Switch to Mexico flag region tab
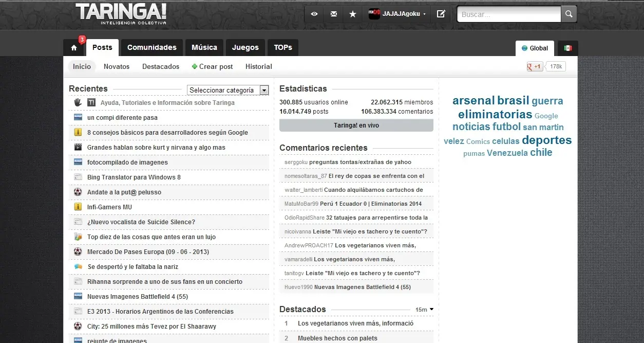Image resolution: width=644 pixels, height=343 pixels. [567, 48]
